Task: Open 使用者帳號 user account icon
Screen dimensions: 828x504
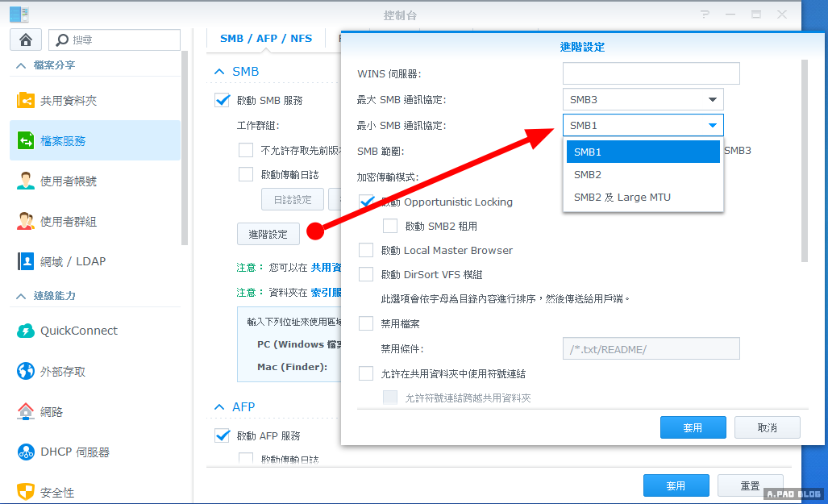Action: (x=26, y=181)
